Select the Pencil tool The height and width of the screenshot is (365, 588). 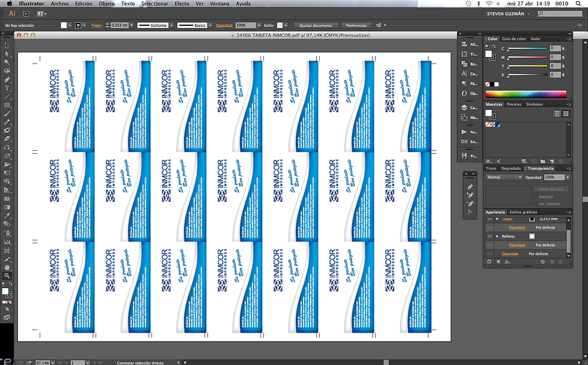tap(7, 122)
